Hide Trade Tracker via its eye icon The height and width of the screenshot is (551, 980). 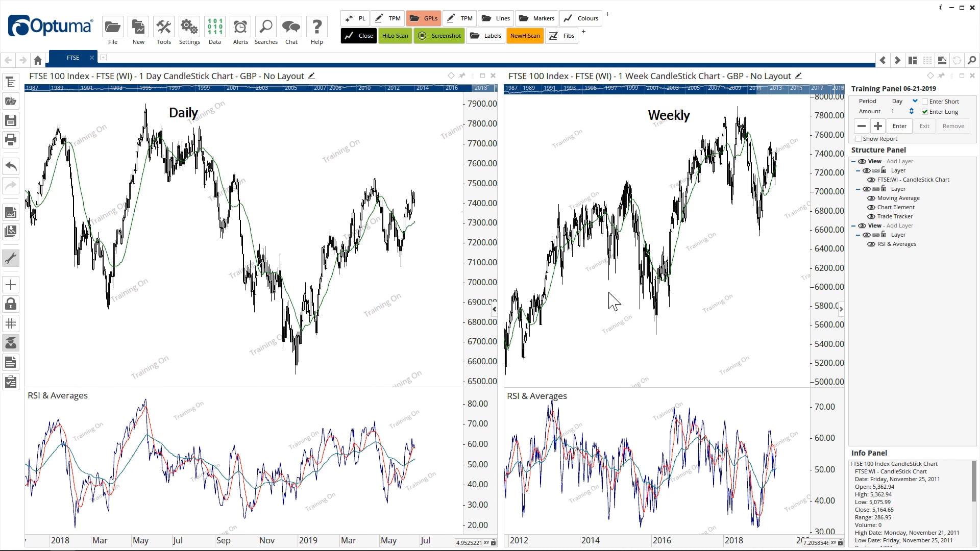click(x=871, y=216)
